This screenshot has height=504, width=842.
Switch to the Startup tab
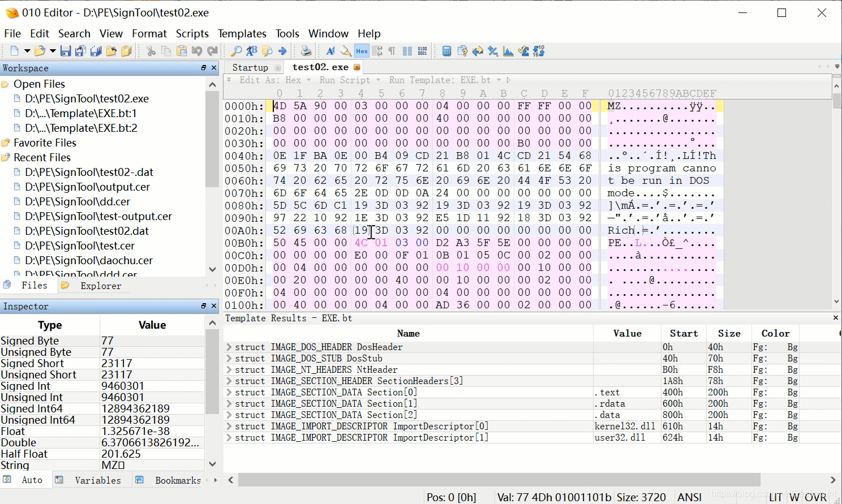(x=250, y=67)
